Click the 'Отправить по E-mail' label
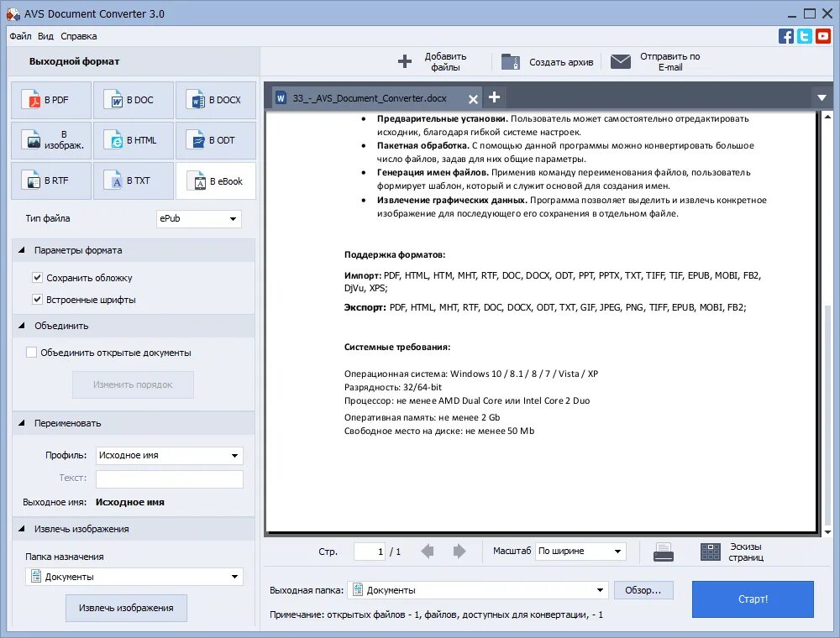The width and height of the screenshot is (840, 638). click(670, 61)
